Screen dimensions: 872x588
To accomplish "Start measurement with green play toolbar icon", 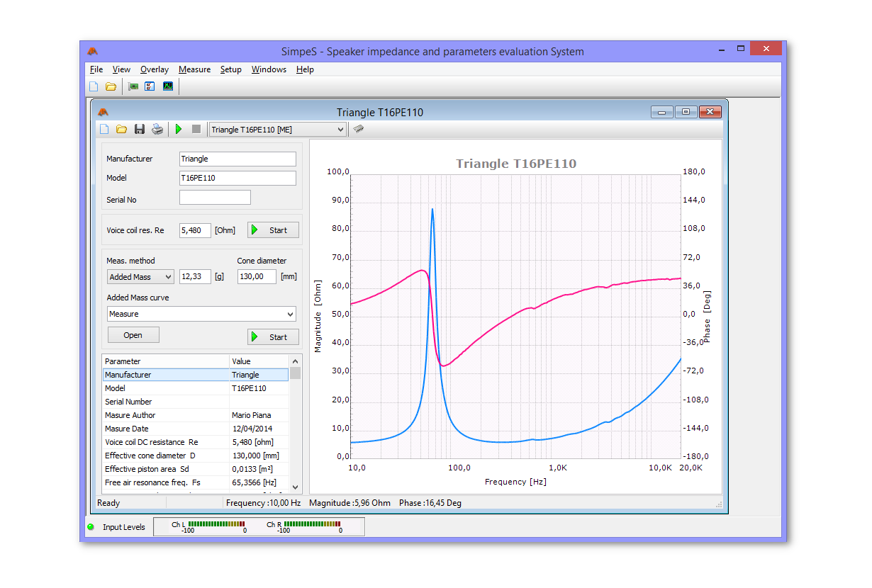I will (179, 129).
